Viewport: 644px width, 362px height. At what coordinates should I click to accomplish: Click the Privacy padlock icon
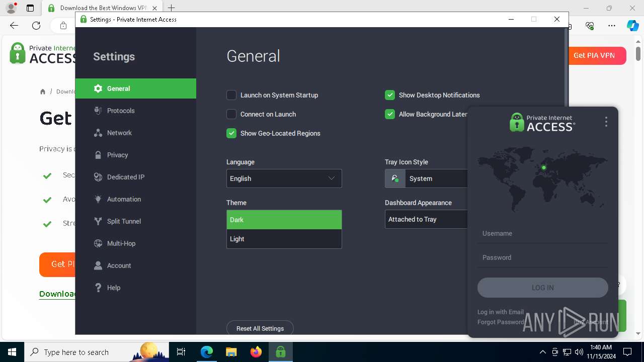[98, 155]
